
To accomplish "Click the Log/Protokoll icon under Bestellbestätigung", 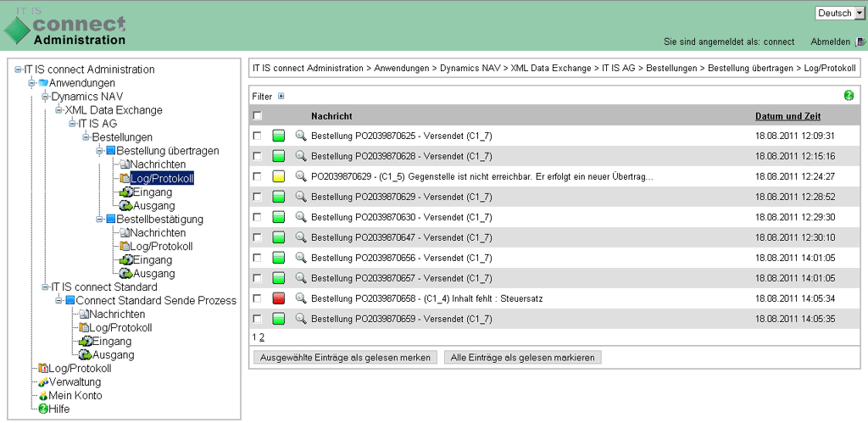I will pos(125,247).
